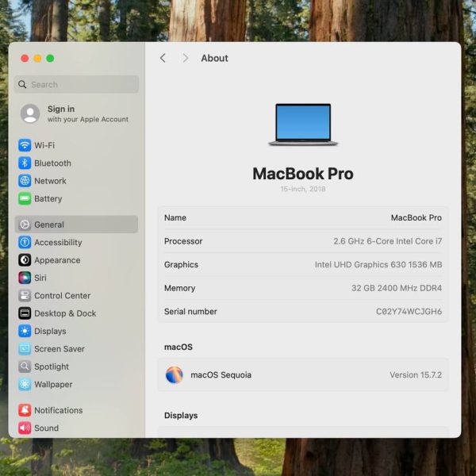Viewport: 476px width, 476px height.
Task: Select the General gear icon
Action: pos(25,225)
